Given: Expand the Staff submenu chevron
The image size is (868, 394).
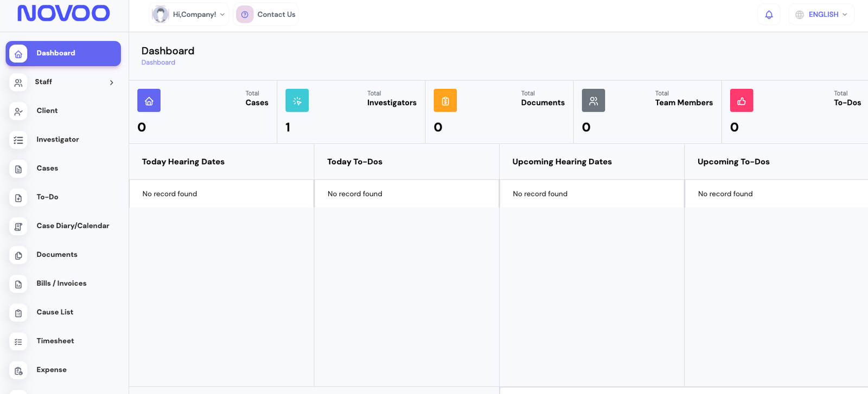Looking at the screenshot, I should (111, 82).
